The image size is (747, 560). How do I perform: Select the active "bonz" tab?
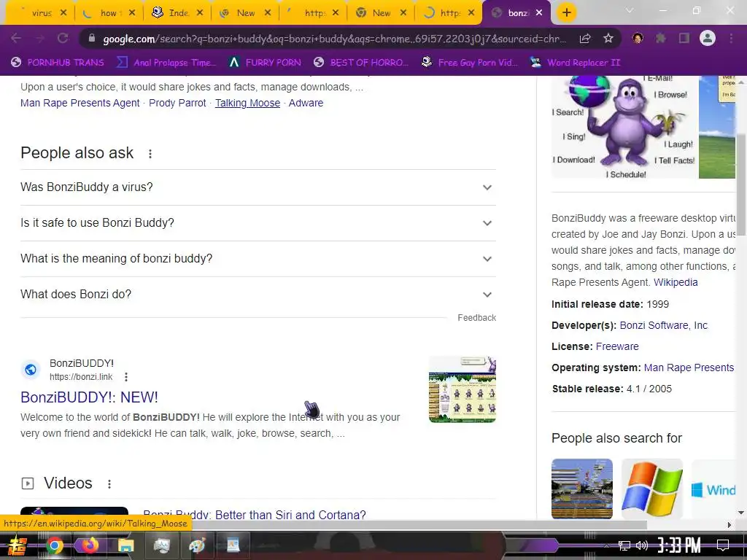point(517,13)
